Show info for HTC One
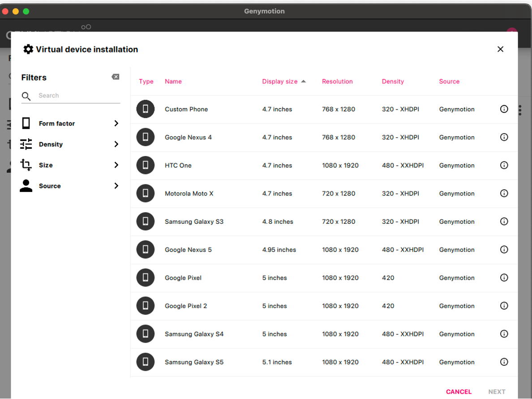This screenshot has height=399, width=532. [x=504, y=165]
